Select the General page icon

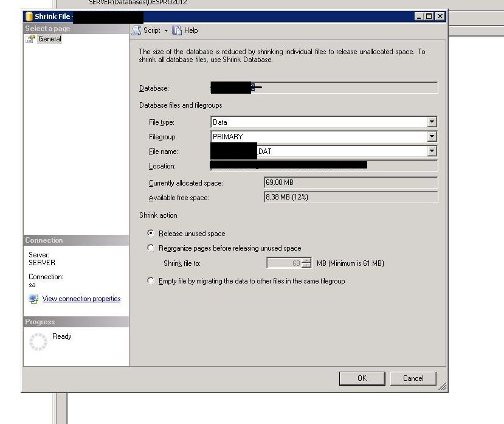[30, 39]
